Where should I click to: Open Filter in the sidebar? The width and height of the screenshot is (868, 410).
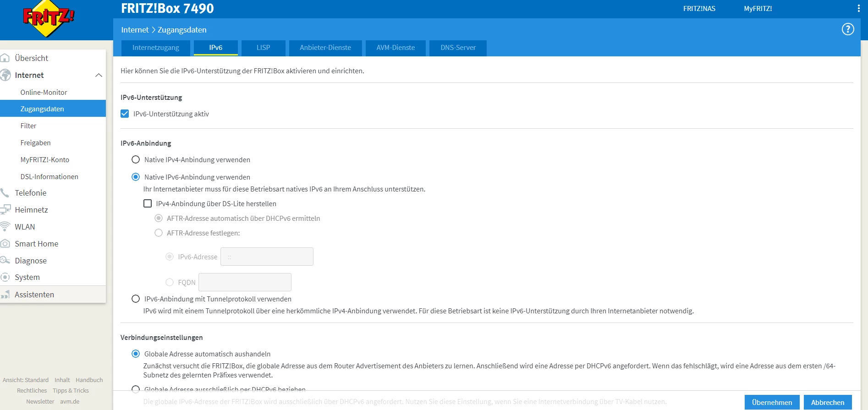(28, 126)
